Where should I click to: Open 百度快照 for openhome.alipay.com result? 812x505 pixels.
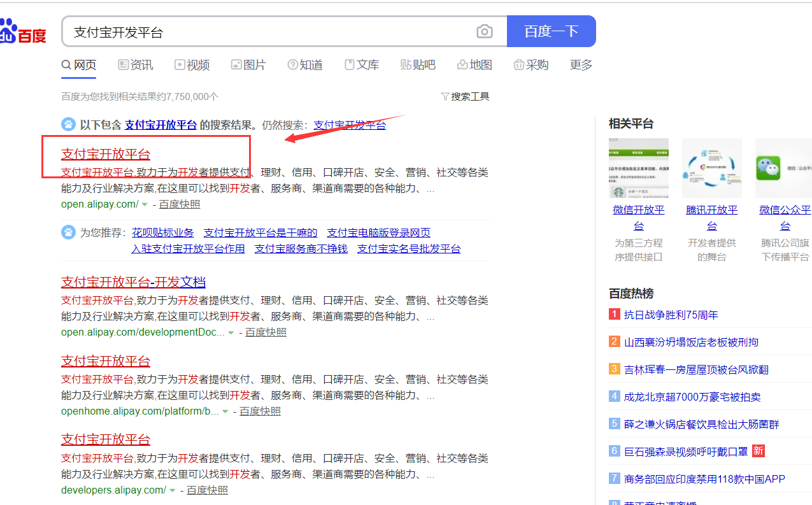pyautogui.click(x=260, y=411)
